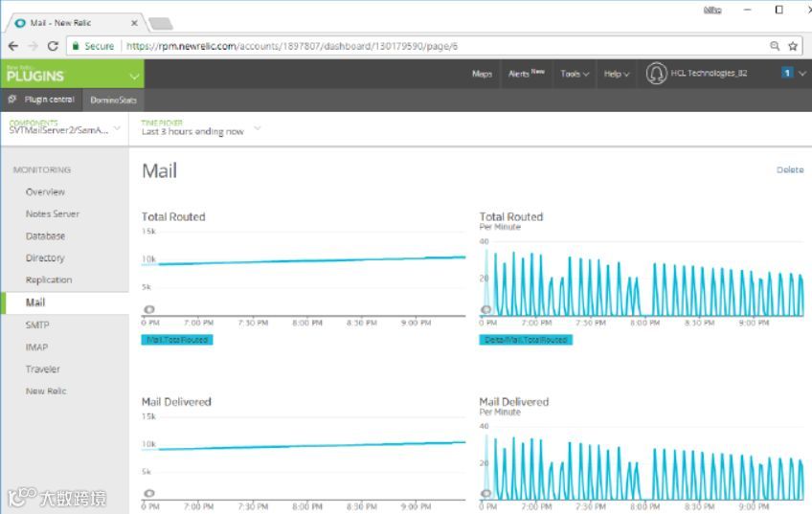This screenshot has height=514, width=812.
Task: Click the HCL Technologies_82 account name
Action: point(709,73)
